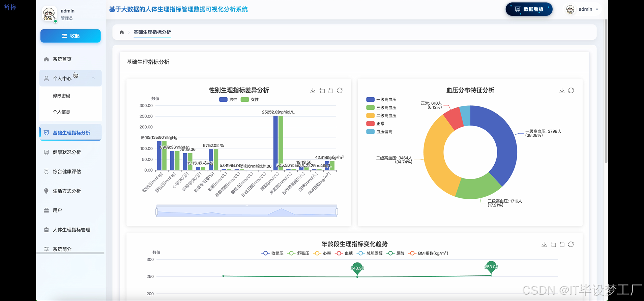This screenshot has height=301, width=644.
Task: Collapse the sidebar with 收起 button
Action: pyautogui.click(x=70, y=36)
